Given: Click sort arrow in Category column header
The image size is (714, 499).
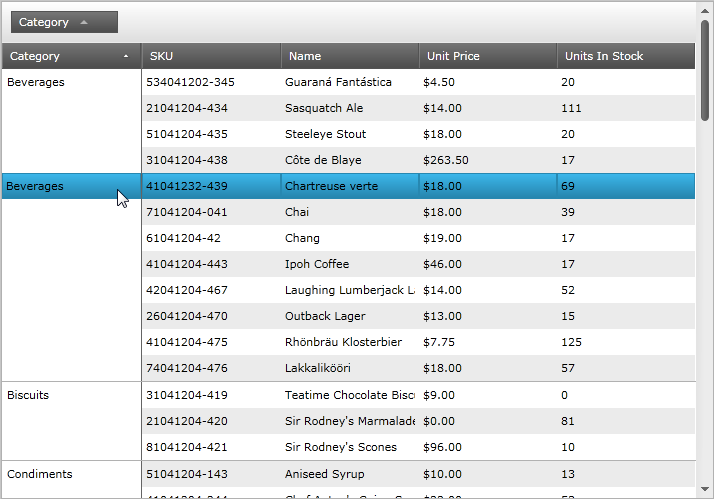Looking at the screenshot, I should 125,57.
